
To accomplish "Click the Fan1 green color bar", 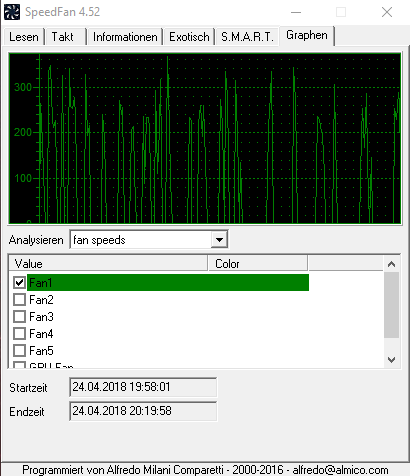I will 168,283.
